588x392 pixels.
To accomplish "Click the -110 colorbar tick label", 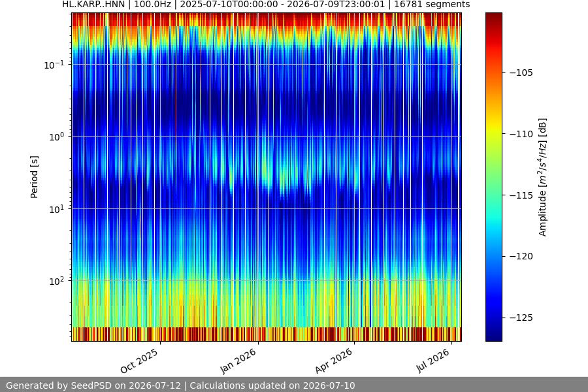I will click(x=521, y=134).
